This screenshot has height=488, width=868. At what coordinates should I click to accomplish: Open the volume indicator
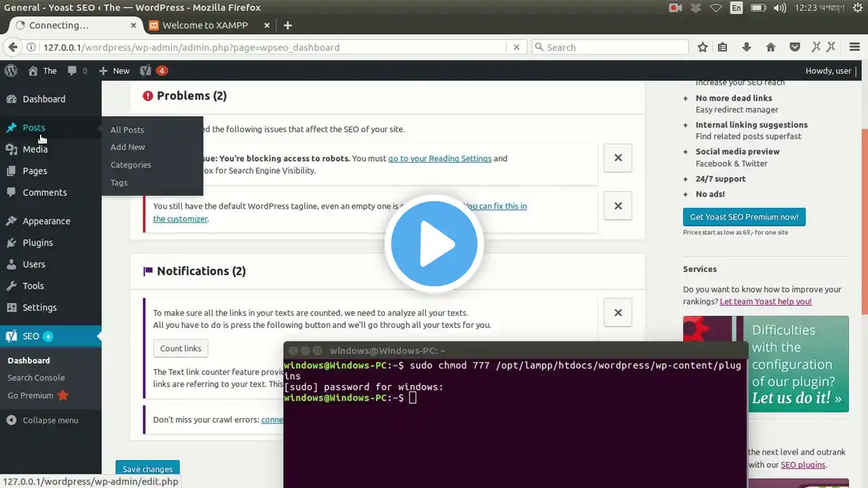click(780, 8)
